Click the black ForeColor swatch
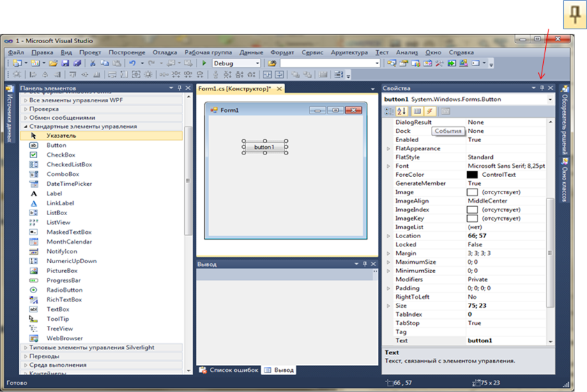This screenshot has height=392, width=587. point(472,175)
